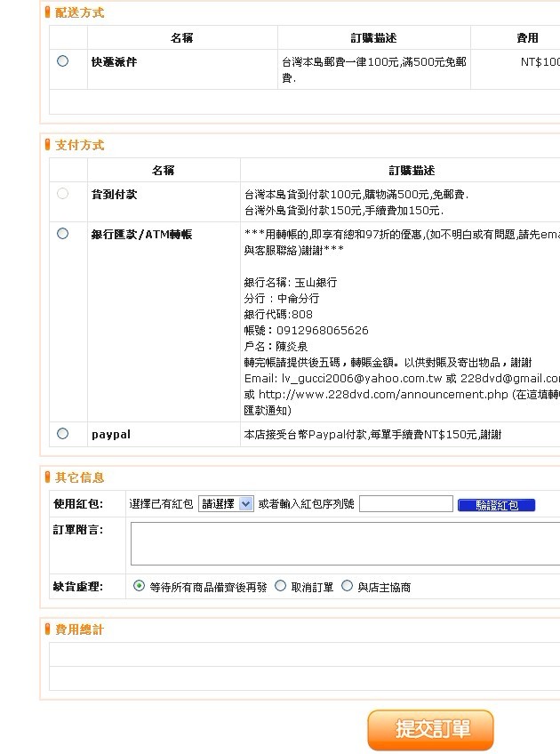The image size is (560, 754).
Task: Pick the paypal payment radio button
Action: click(62, 434)
